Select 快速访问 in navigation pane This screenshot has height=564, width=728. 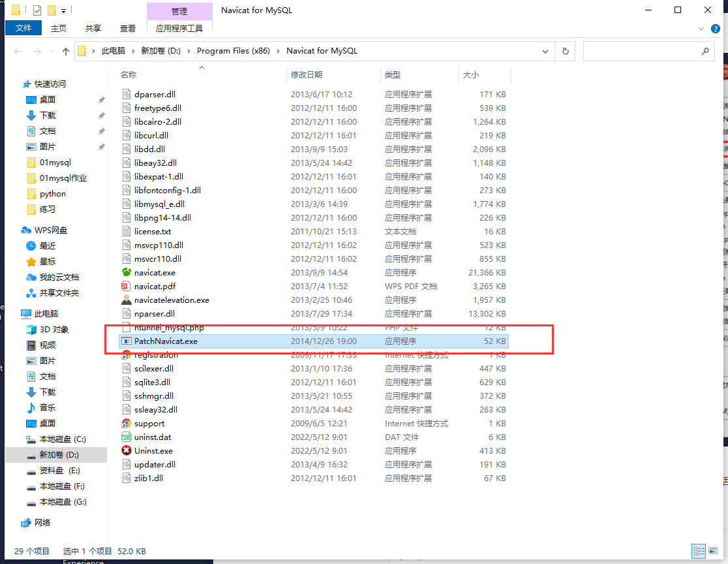[x=44, y=84]
